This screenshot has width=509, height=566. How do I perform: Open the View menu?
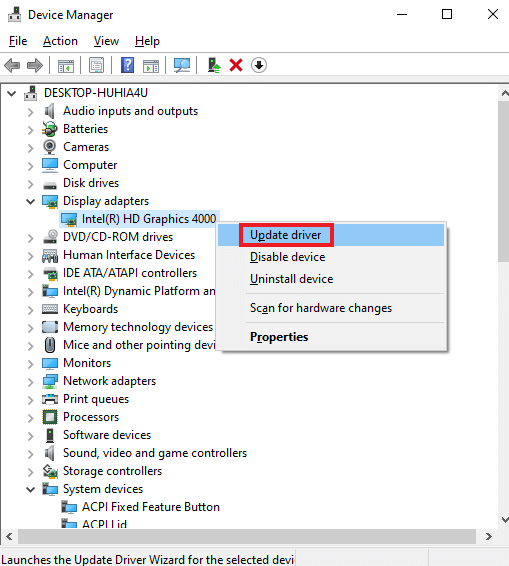106,41
